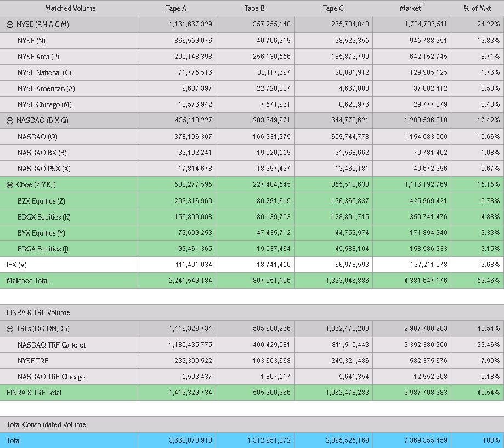Click the % of Mkt header

[x=477, y=9]
